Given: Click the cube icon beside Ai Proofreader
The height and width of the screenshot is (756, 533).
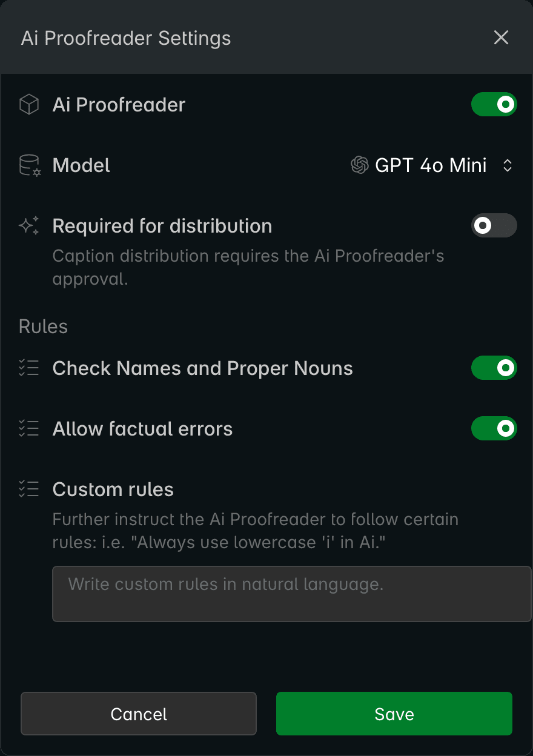Looking at the screenshot, I should (x=29, y=105).
